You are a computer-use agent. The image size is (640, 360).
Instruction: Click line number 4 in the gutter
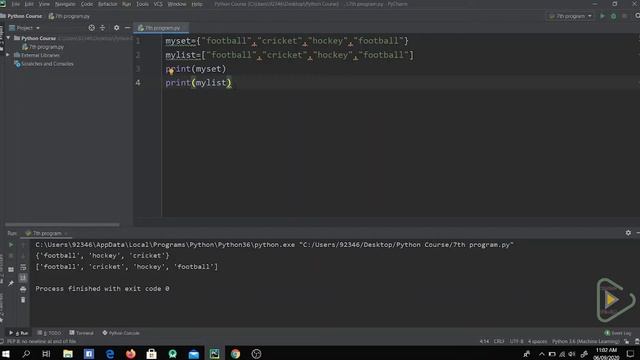pos(138,82)
